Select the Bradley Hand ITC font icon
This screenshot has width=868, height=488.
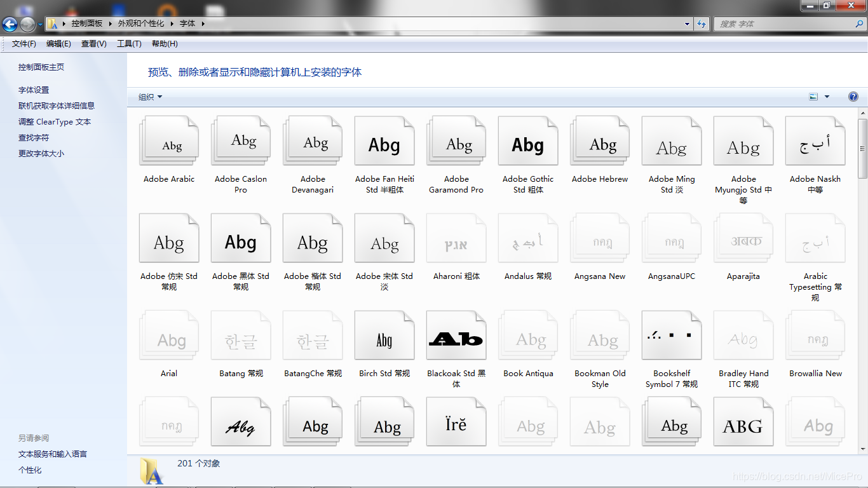pyautogui.click(x=743, y=335)
